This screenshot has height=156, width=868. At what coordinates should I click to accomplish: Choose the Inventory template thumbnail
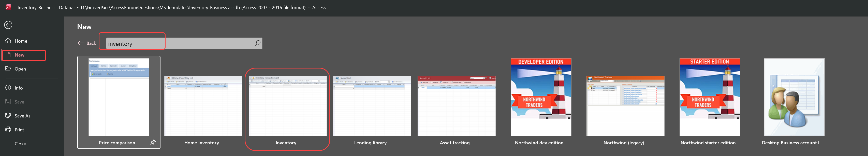click(287, 106)
